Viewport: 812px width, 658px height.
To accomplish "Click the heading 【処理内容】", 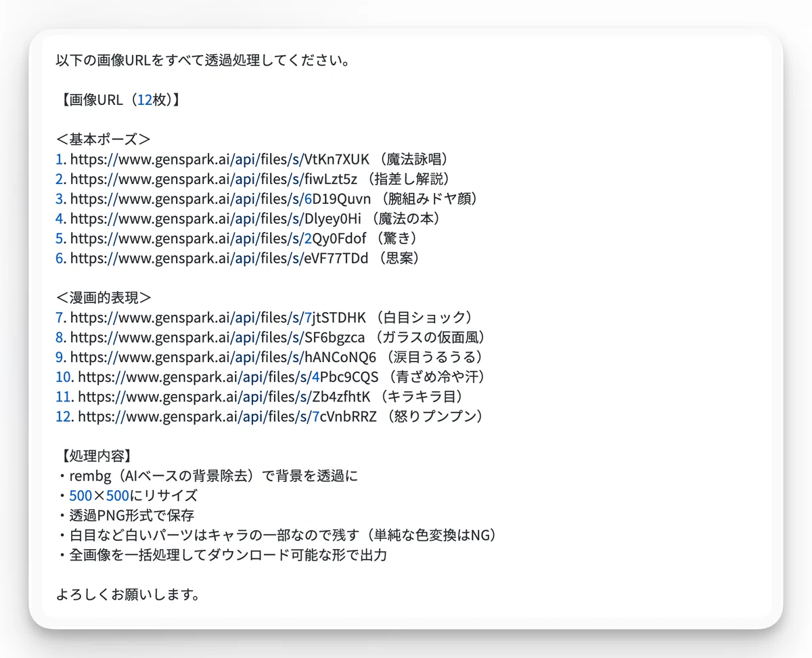I will (97, 456).
